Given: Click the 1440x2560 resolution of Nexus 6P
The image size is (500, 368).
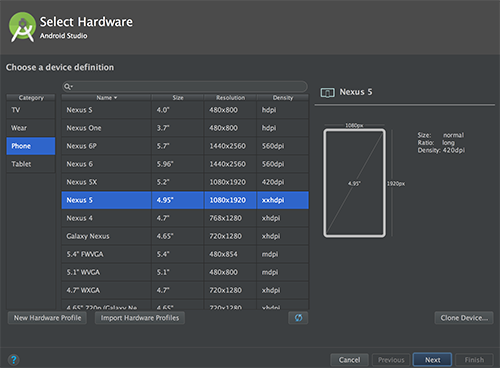Looking at the screenshot, I should click(230, 146).
